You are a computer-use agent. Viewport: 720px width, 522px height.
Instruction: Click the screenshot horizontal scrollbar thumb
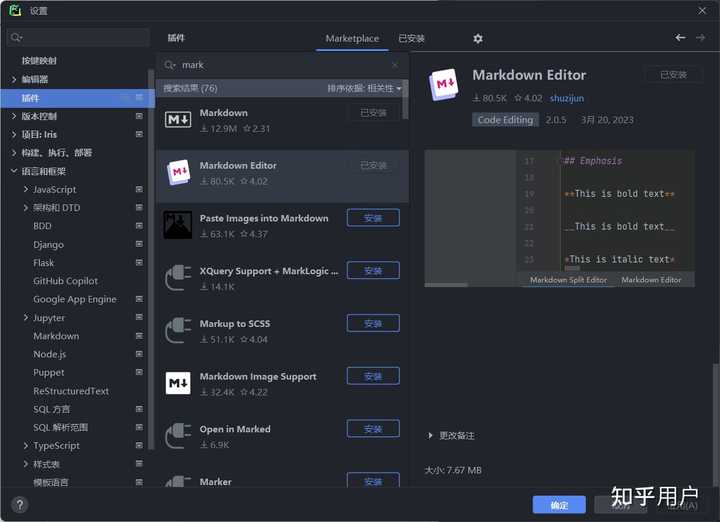click(445, 285)
